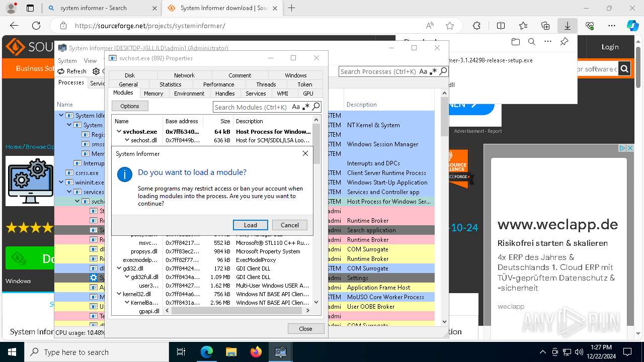Switch to the Network tab
644x362 pixels.
click(184, 75)
